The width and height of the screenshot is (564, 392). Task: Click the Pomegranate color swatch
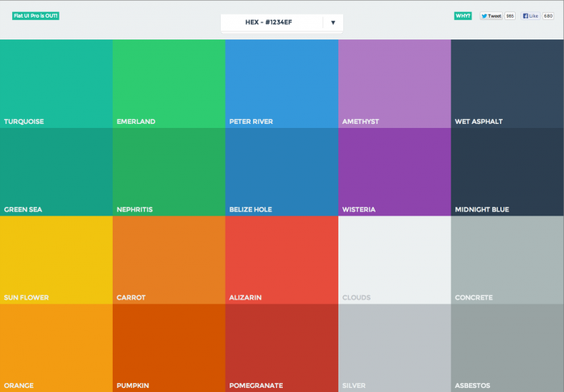pyautogui.click(x=282, y=348)
